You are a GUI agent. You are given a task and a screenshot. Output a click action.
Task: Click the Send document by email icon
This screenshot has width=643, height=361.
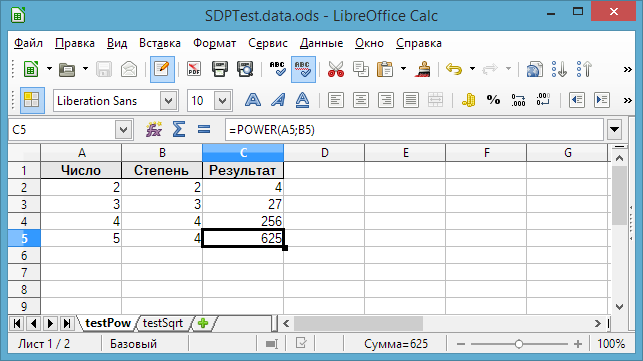(129, 69)
